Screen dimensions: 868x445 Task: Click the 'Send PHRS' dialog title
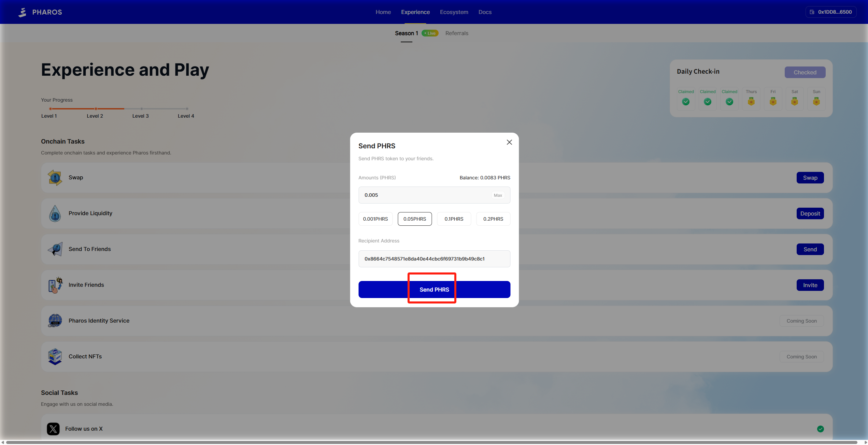point(377,146)
